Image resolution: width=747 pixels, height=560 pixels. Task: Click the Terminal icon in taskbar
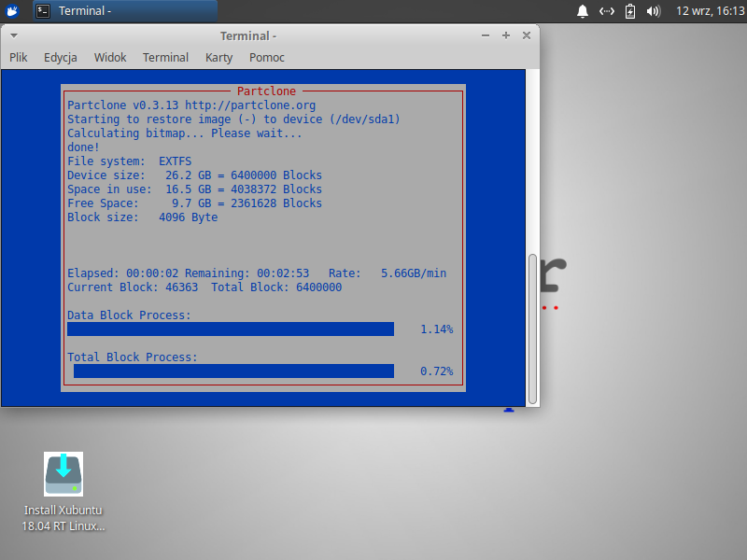43,11
